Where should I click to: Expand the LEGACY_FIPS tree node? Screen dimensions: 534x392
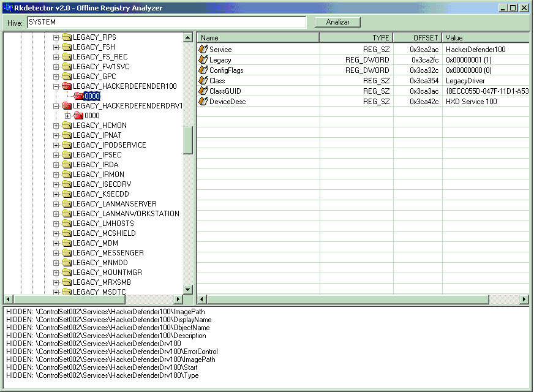pos(56,37)
